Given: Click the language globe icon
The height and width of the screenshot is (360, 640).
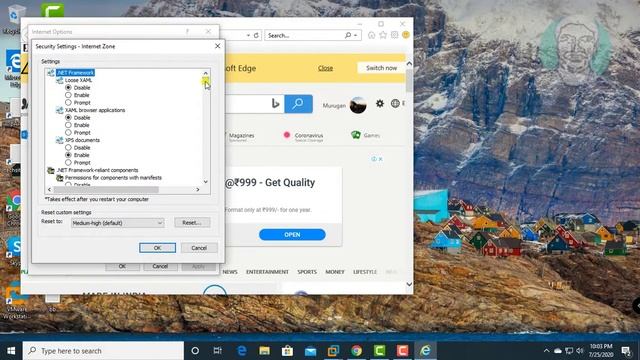Looking at the screenshot, I should point(395,103).
